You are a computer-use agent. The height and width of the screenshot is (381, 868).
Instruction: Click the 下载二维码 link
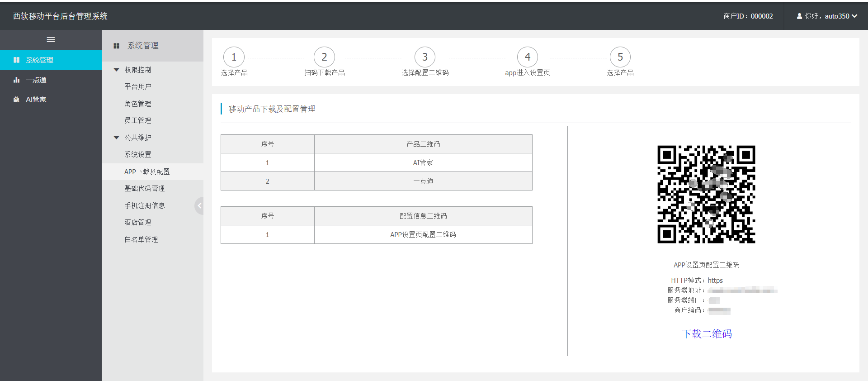click(x=707, y=334)
